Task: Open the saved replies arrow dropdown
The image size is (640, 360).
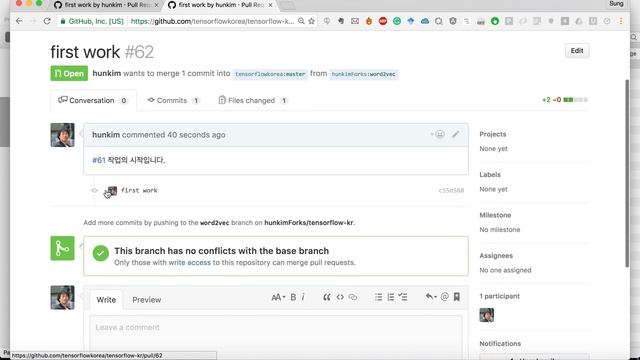Action: [431, 297]
